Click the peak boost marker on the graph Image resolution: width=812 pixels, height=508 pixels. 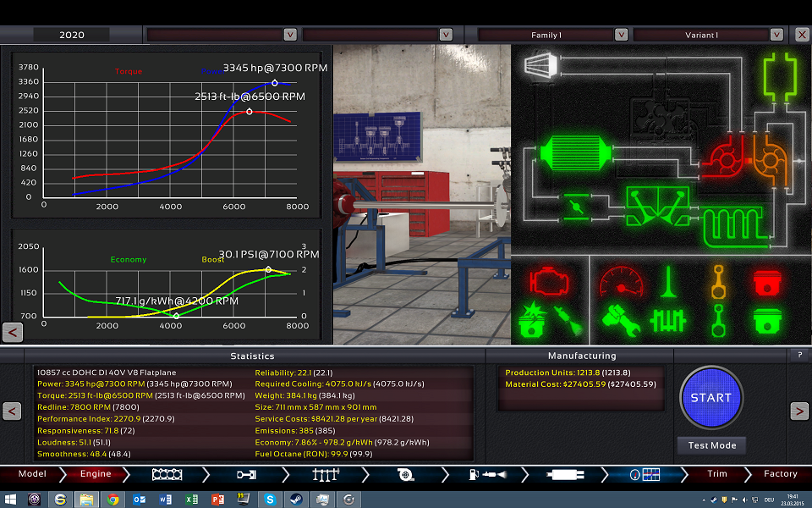tap(268, 269)
